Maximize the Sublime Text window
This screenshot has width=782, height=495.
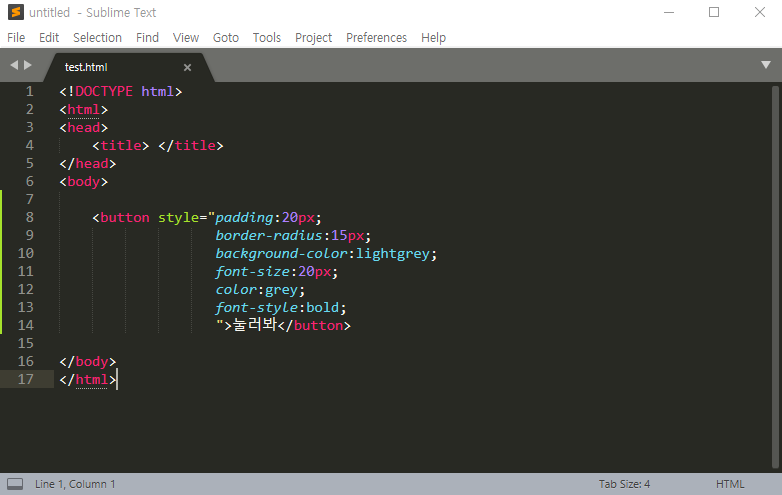pyautogui.click(x=714, y=12)
